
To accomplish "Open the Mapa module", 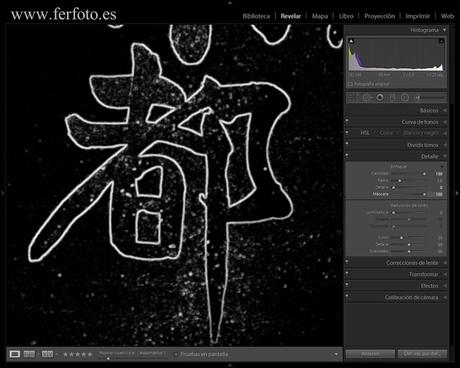I will (x=320, y=16).
